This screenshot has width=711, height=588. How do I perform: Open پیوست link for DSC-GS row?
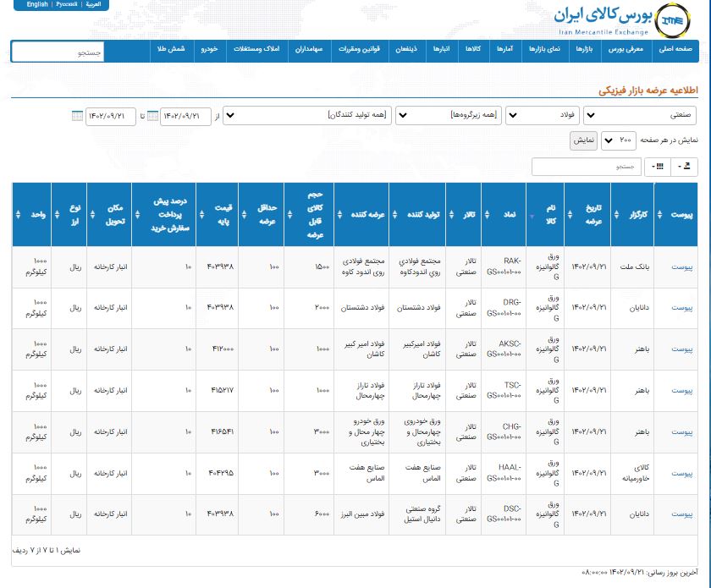pyautogui.click(x=681, y=514)
